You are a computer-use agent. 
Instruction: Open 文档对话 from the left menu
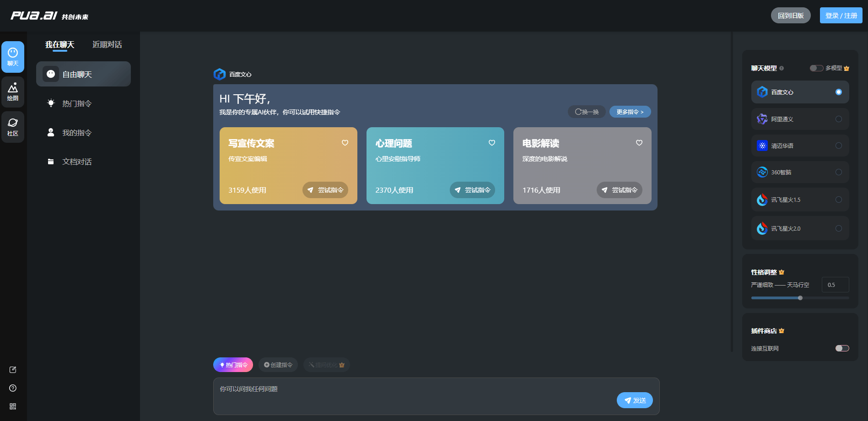(x=77, y=162)
